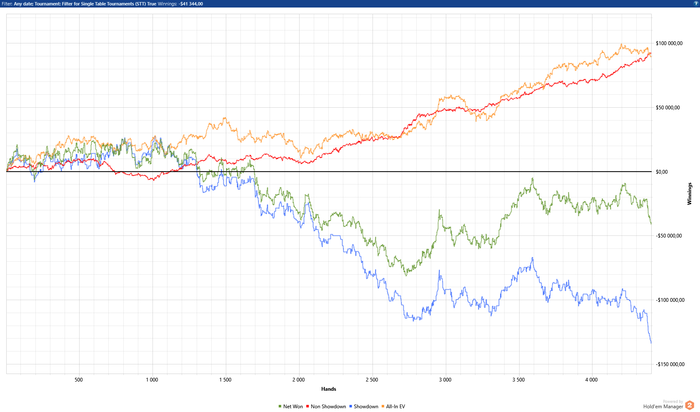Toggle the All-In EV legend entry
Image resolution: width=700 pixels, height=412 pixels.
click(393, 407)
